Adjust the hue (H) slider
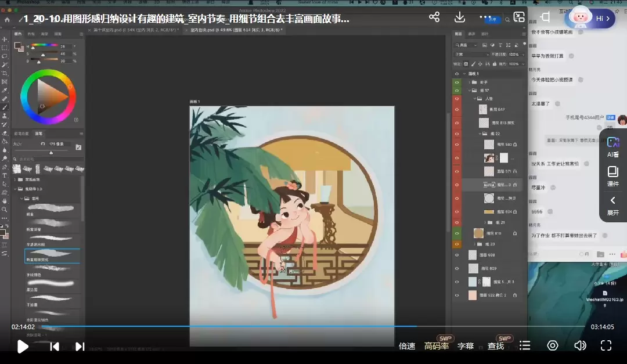Viewport: 627px width, 364px height. pos(45,46)
